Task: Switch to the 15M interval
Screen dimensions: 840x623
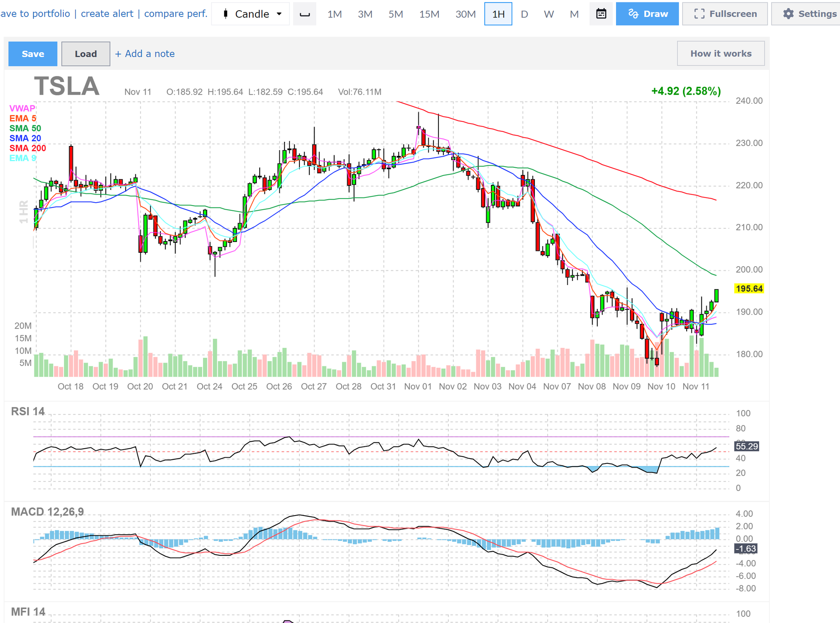Action: 429,14
